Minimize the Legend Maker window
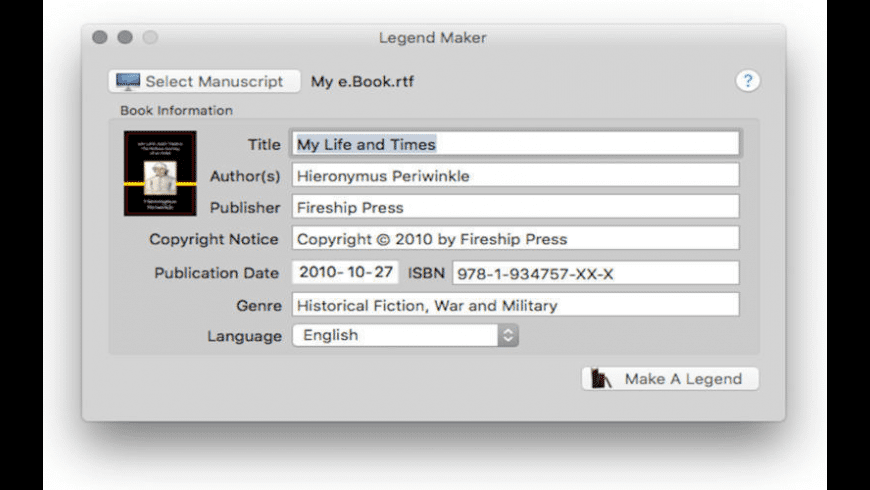The image size is (870, 490). click(x=125, y=37)
